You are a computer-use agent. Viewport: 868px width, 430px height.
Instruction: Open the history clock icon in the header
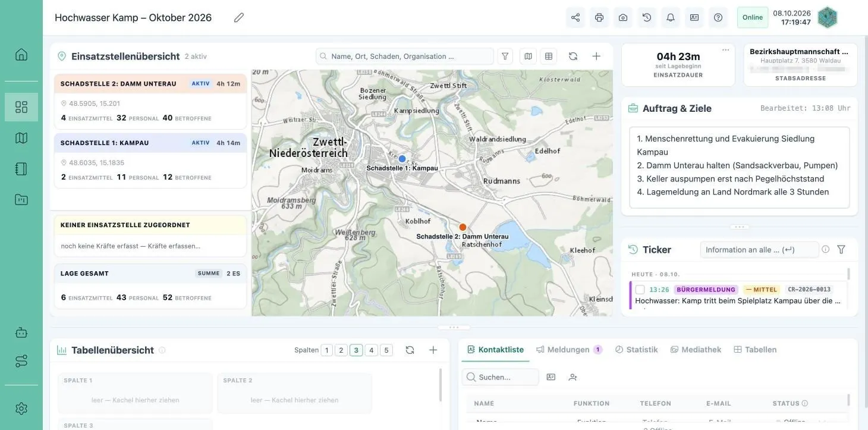[647, 18]
